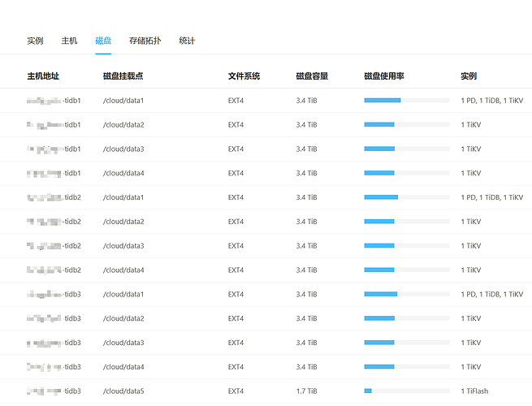This screenshot has width=532, height=406.
Task: Switch to the 主机 tab
Action: click(69, 41)
